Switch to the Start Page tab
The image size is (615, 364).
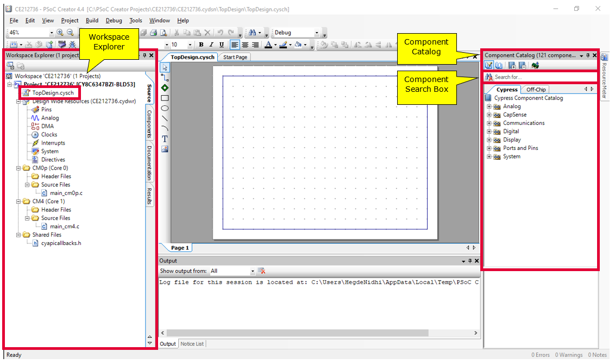pos(235,57)
